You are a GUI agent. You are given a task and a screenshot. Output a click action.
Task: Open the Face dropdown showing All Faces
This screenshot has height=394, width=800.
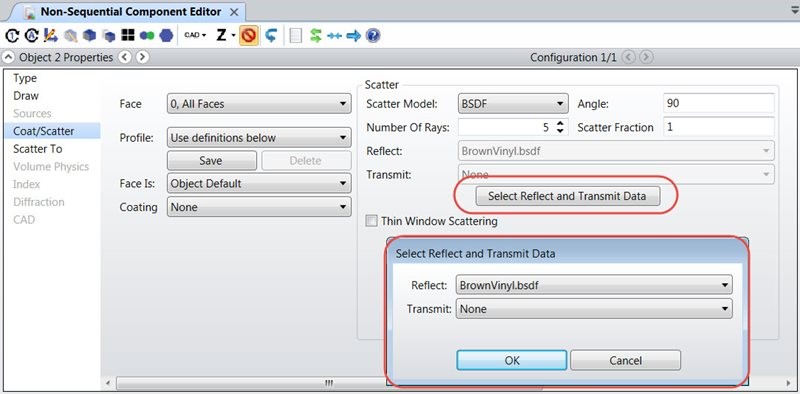click(x=259, y=104)
